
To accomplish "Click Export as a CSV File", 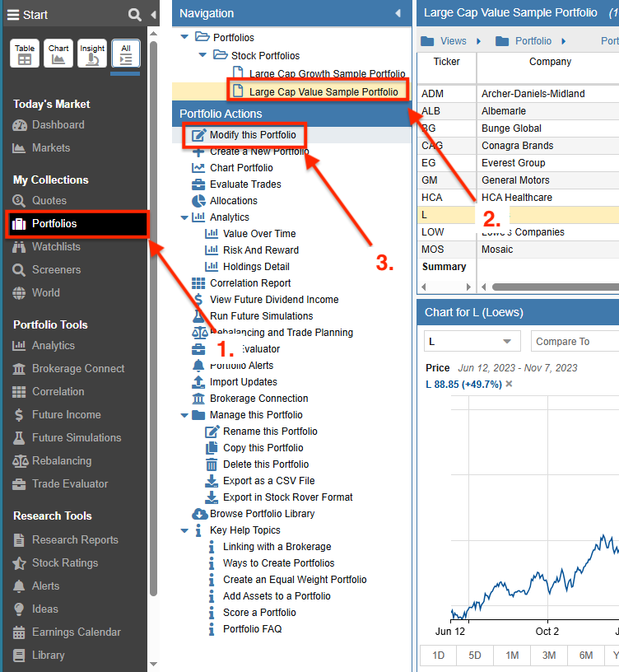I will point(268,481).
